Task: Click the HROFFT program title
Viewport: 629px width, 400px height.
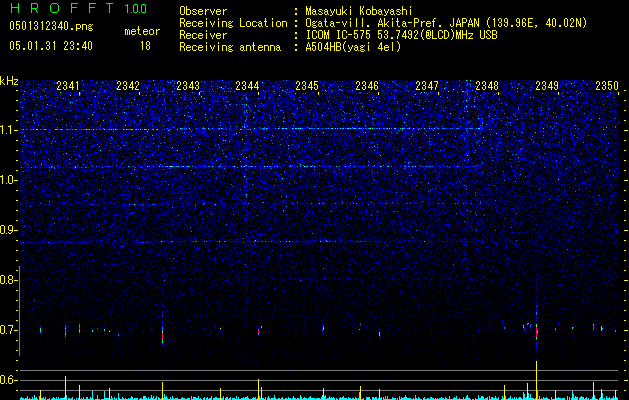Action: [x=61, y=8]
